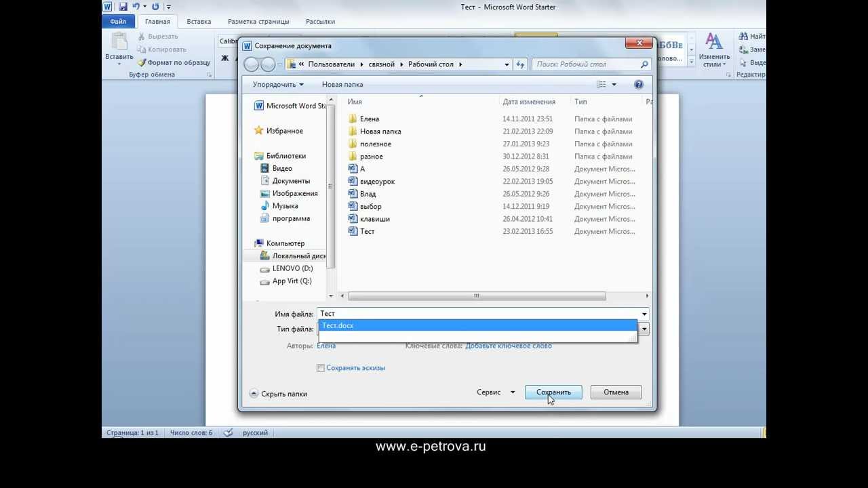
Task: Open the Имя файла dropdown arrow
Action: [644, 314]
